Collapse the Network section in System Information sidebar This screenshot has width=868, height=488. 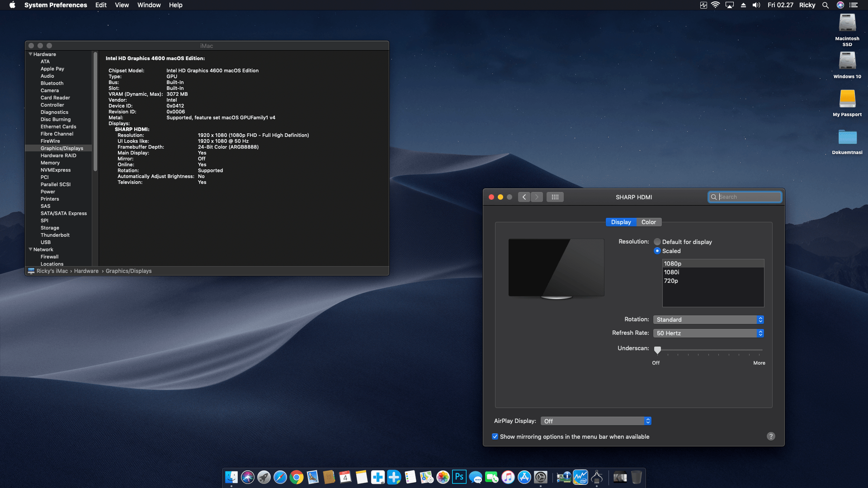[30, 249]
